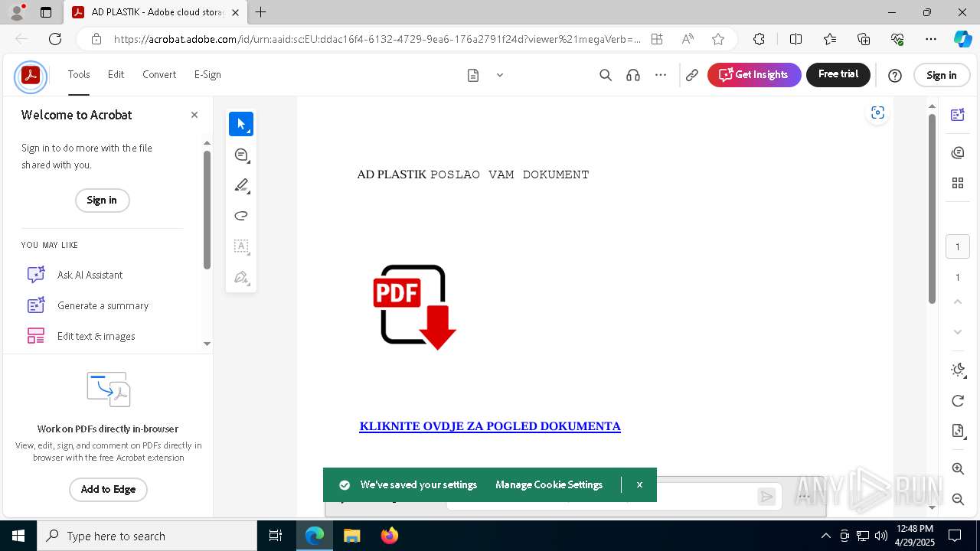This screenshot has height=551, width=980.
Task: Show the page thumbnails grid icon
Action: point(958,183)
